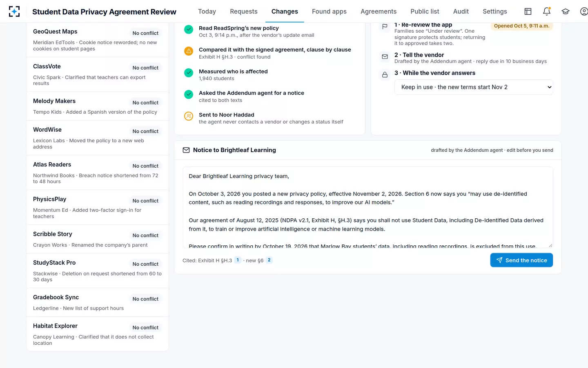Viewport: 588px width, 368px height.
Task: Click green check beside Measured who is affected
Action: [x=189, y=73]
